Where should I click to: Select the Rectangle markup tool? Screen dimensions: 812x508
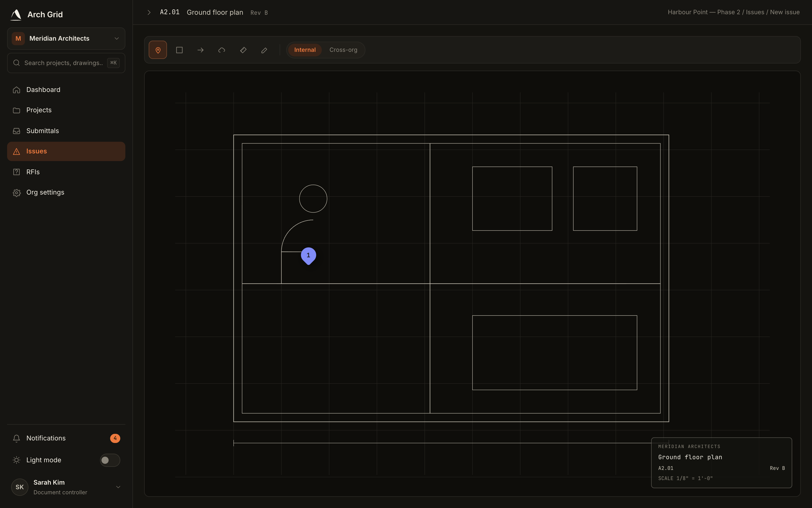(179, 50)
